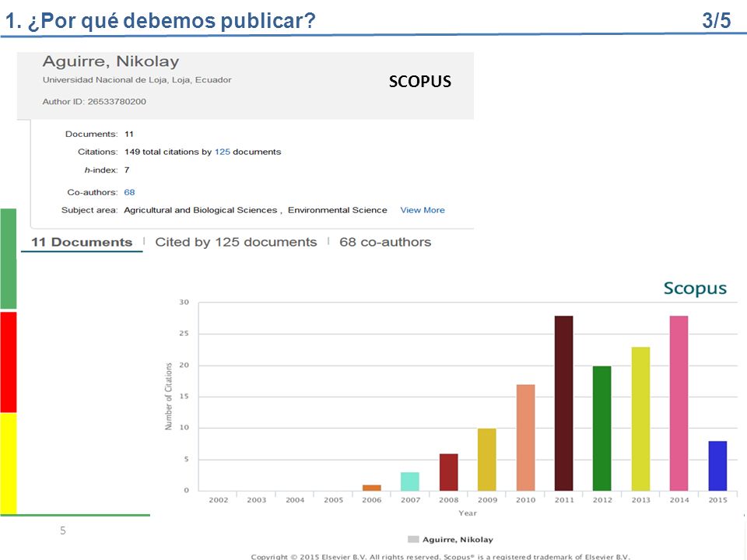Click the 2004 year label on axis
Image resolution: width=747 pixels, height=560 pixels.
point(295,500)
